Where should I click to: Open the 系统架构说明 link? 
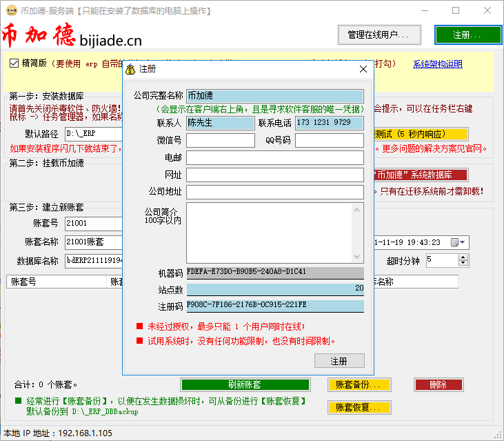(437, 64)
